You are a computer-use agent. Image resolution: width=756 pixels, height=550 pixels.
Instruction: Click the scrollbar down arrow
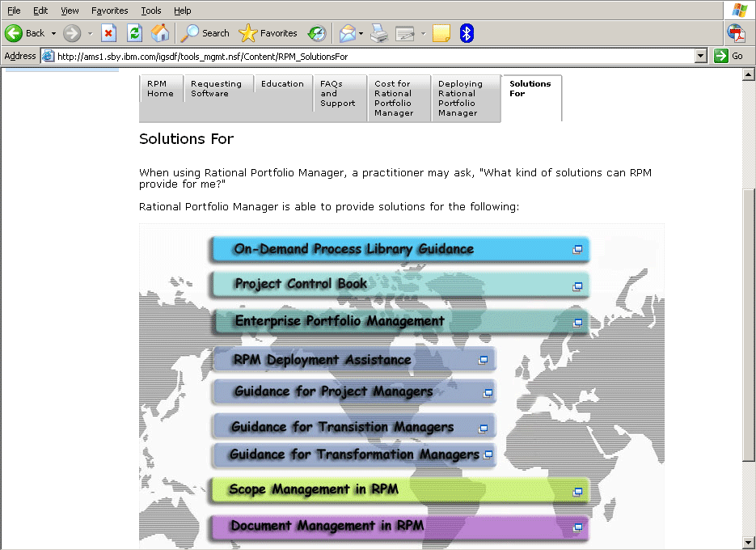click(x=749, y=542)
